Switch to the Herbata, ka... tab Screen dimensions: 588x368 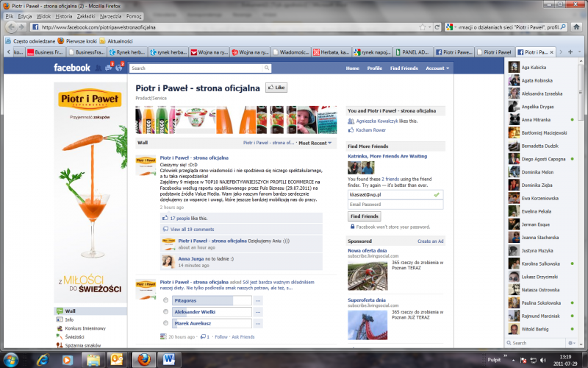331,52
